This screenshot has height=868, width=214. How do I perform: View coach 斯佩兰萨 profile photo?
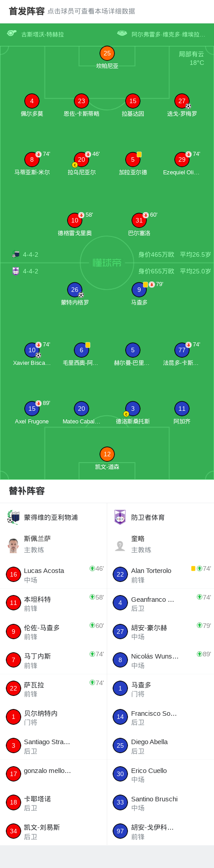13,545
